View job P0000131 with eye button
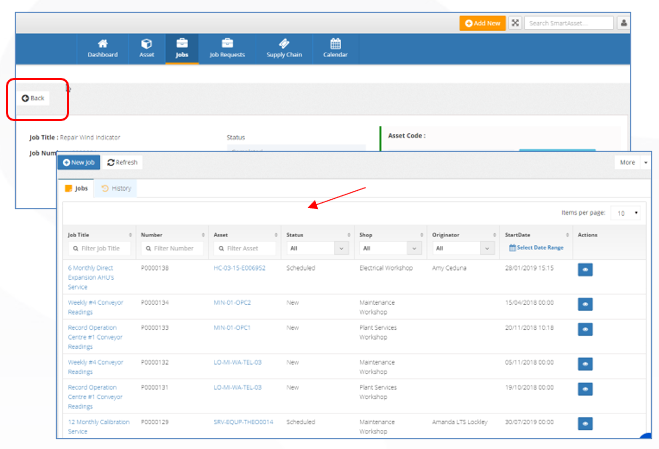Screen dimensions: 659x449 click(585, 389)
